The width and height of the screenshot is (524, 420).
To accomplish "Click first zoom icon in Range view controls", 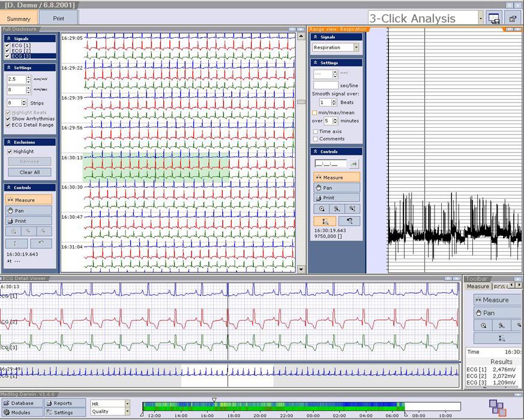I will (x=321, y=209).
